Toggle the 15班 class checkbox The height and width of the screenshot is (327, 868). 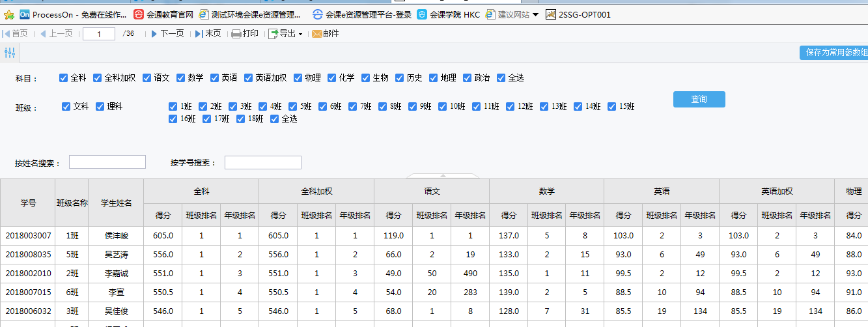coord(613,106)
